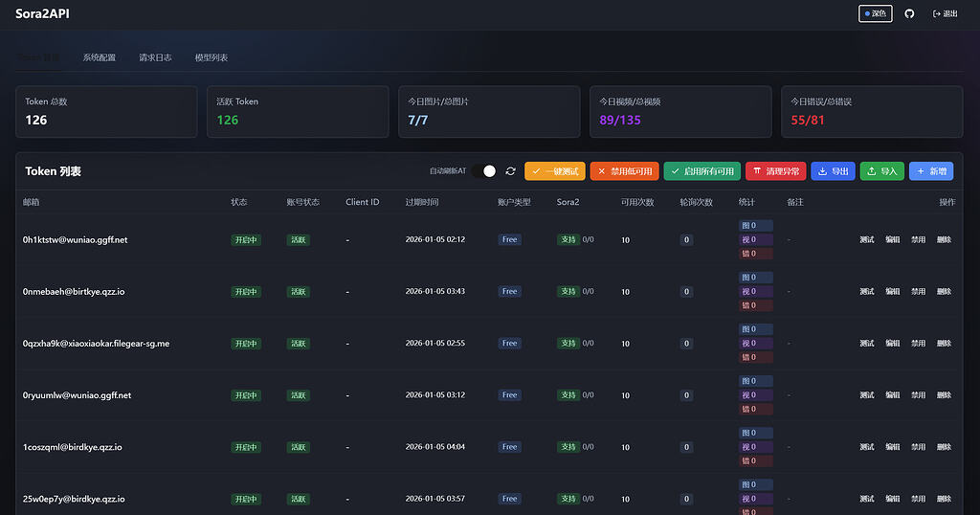The width and height of the screenshot is (980, 515).
Task: Click the red 清理异常 button
Action: [x=775, y=171]
